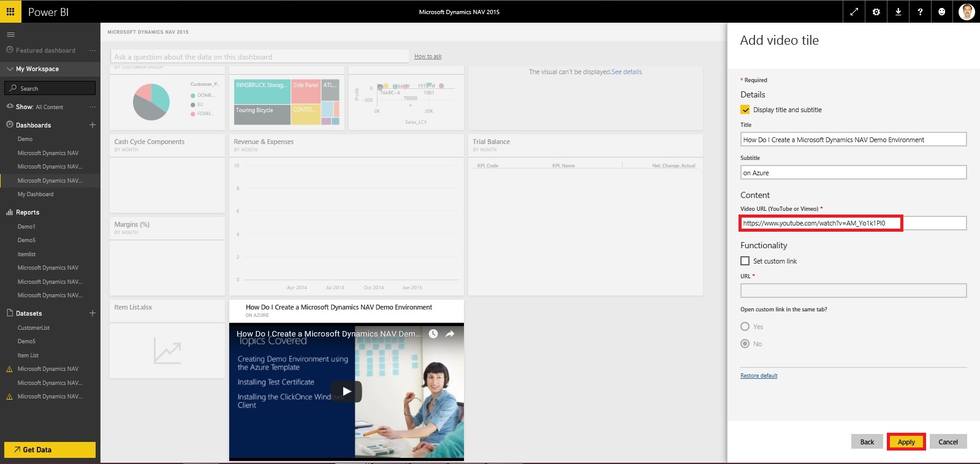Open Featured dashboard ellipsis options
Viewport: 980px width, 464px height.
click(93, 51)
